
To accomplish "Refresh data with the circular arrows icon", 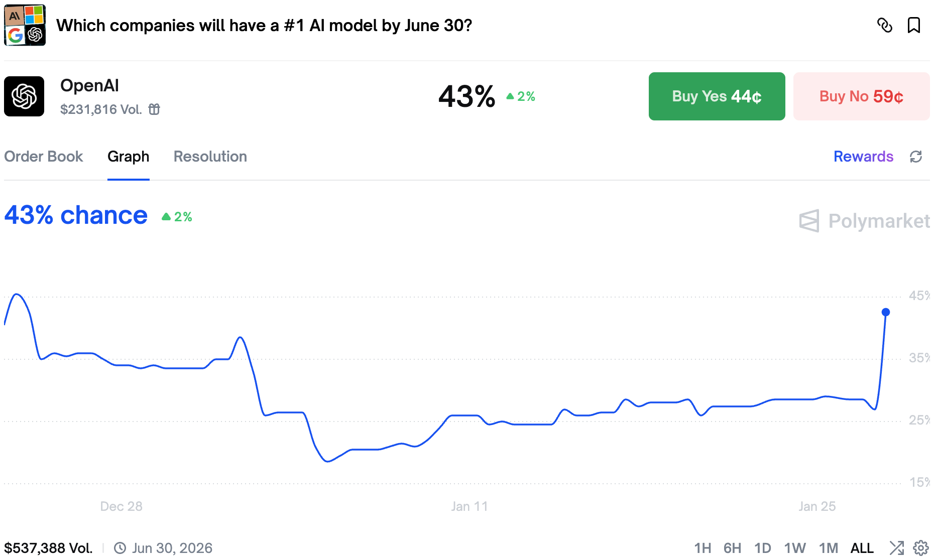I will [916, 157].
